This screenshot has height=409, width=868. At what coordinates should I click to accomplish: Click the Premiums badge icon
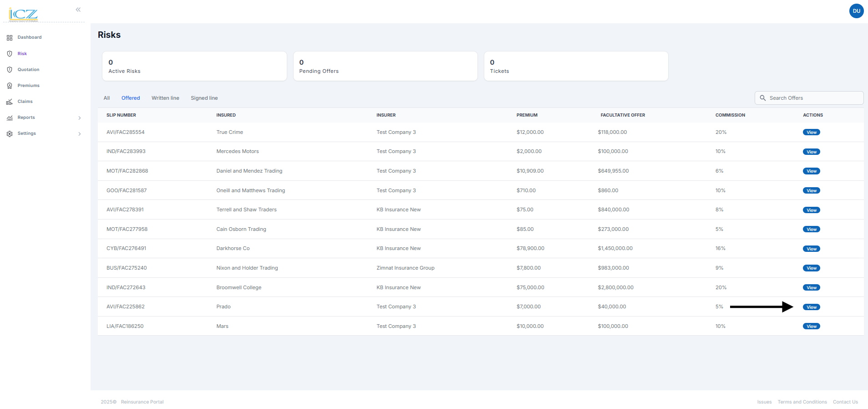coord(10,86)
